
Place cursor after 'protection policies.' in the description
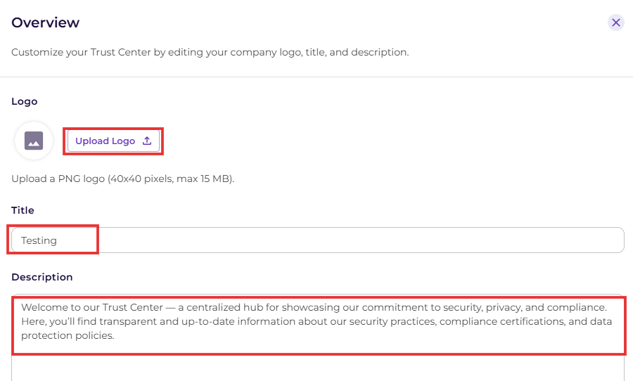point(115,336)
